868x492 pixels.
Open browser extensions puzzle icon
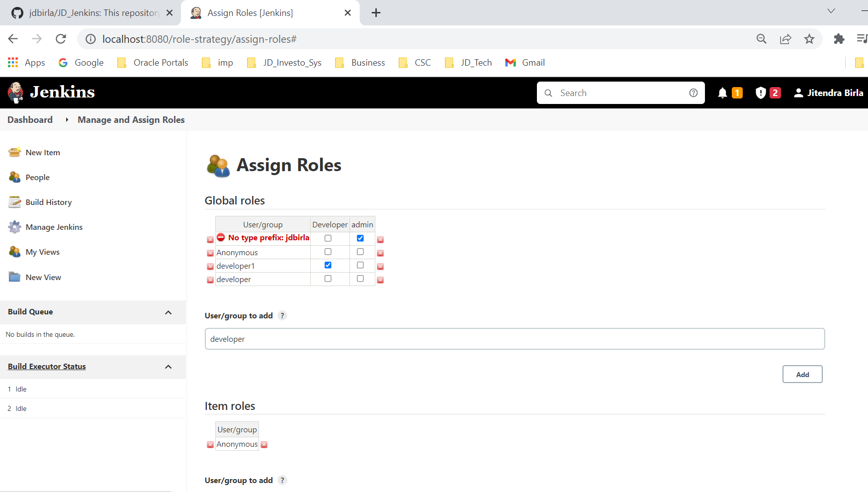[839, 39]
